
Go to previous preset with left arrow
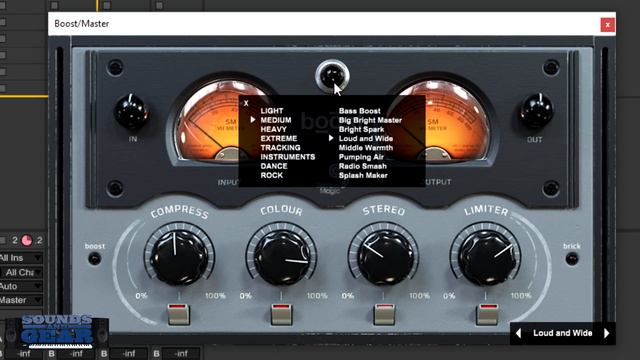point(518,333)
